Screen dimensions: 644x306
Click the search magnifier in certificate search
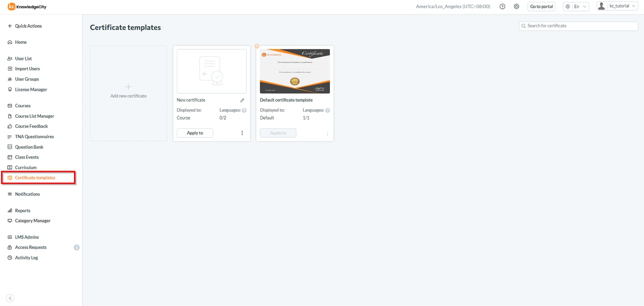pos(523,26)
